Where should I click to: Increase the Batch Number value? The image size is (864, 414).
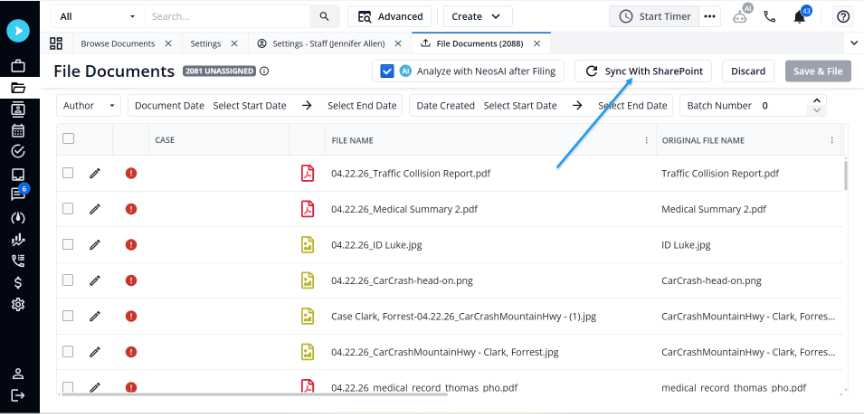[x=817, y=100]
